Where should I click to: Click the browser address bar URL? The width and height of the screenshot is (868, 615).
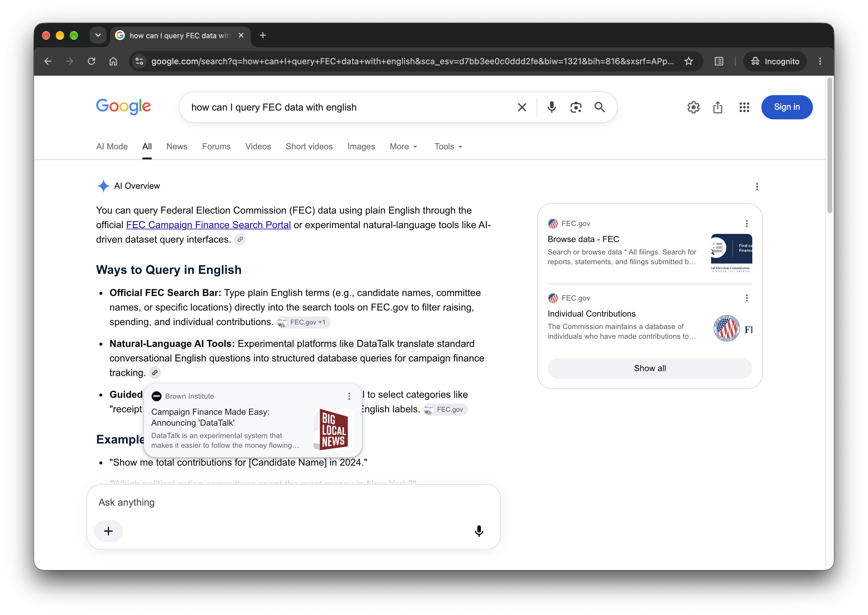point(412,61)
